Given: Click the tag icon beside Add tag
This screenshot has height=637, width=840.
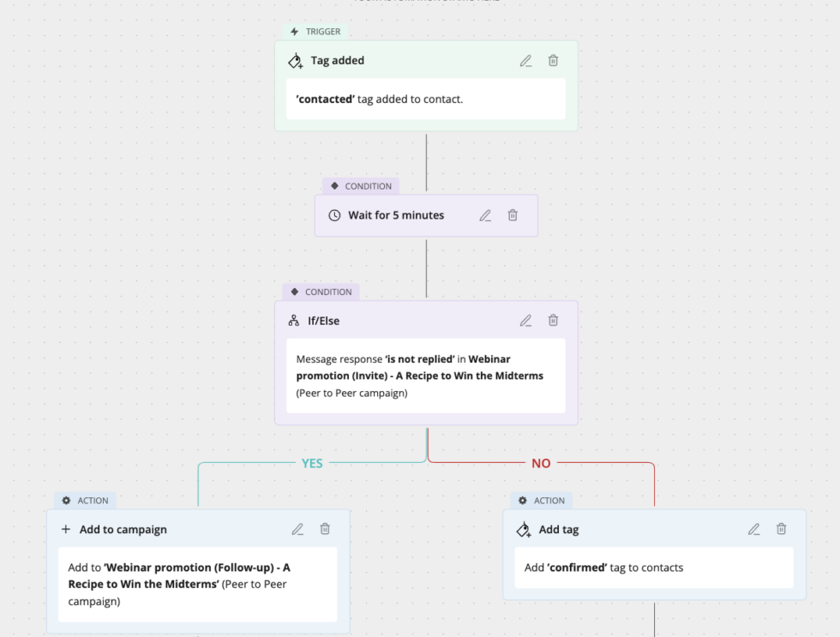Looking at the screenshot, I should pyautogui.click(x=523, y=530).
